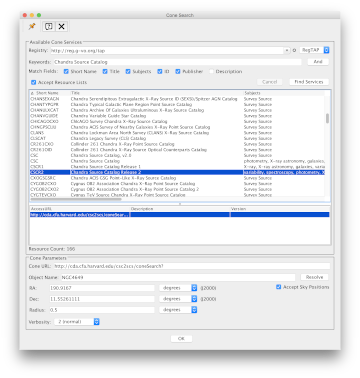Sort by the Short Name column header
This screenshot has width=360, height=378.
(50, 93)
